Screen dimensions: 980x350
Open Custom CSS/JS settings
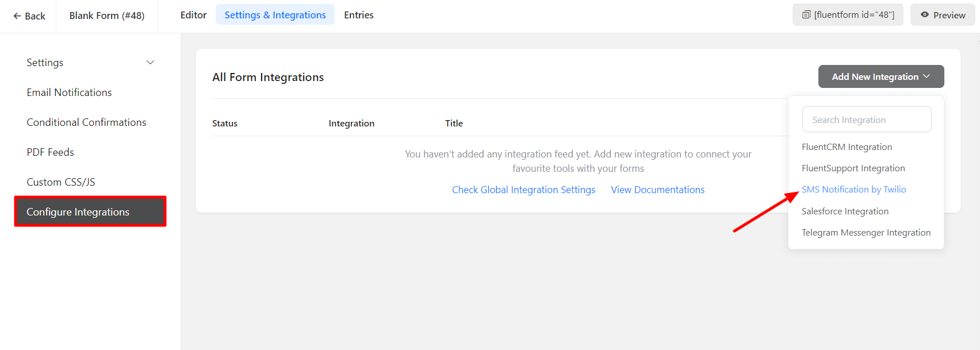point(61,182)
